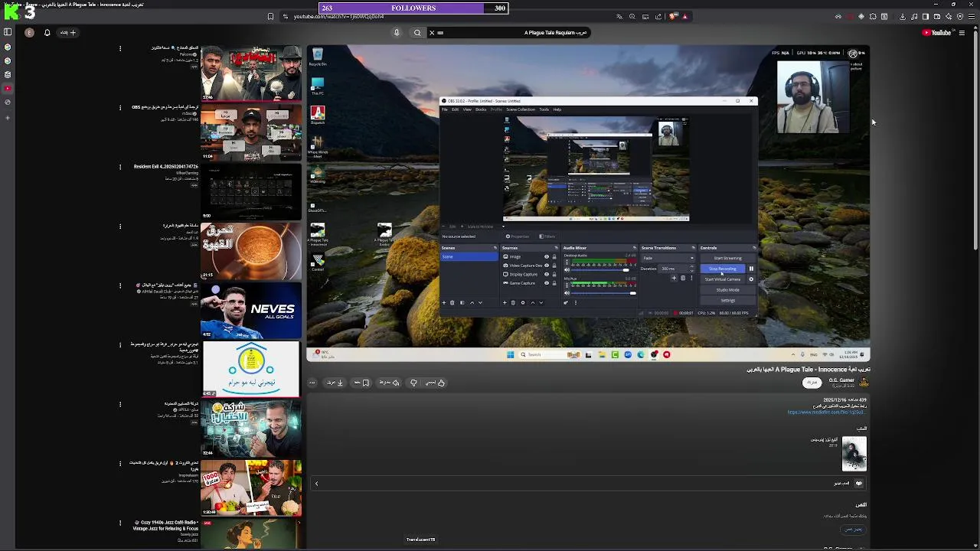Viewport: 980px width, 551px height.
Task: Open OBS File menu
Action: pos(445,109)
